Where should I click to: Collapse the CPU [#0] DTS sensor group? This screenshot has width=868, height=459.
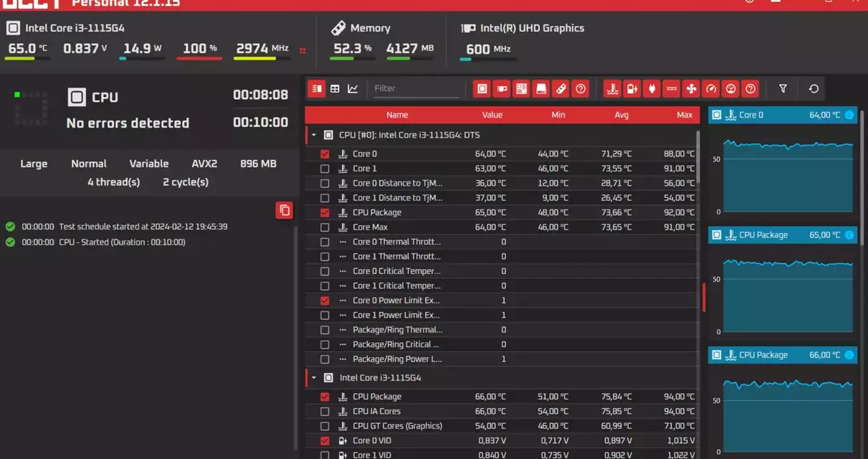(x=314, y=135)
